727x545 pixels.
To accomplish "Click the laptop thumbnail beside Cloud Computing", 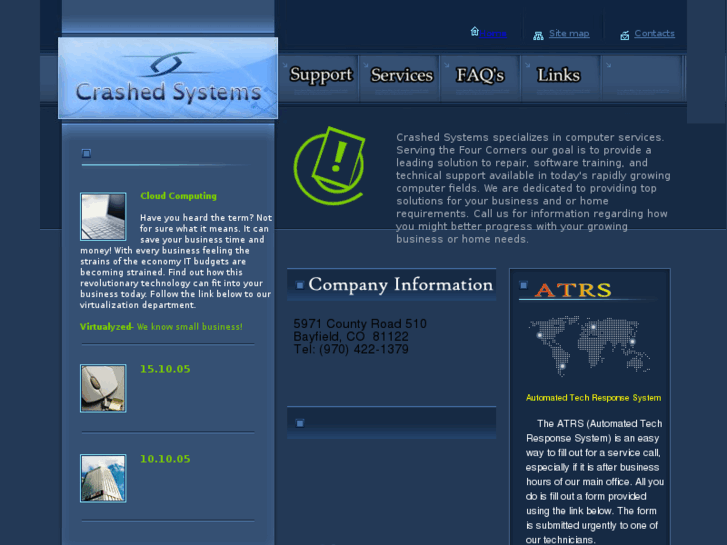I will pos(103,217).
